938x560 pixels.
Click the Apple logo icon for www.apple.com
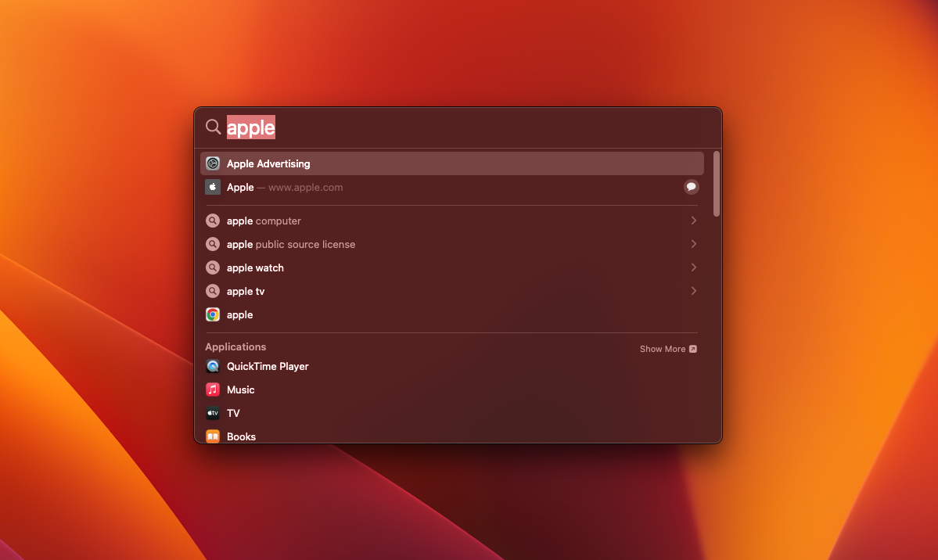[212, 187]
